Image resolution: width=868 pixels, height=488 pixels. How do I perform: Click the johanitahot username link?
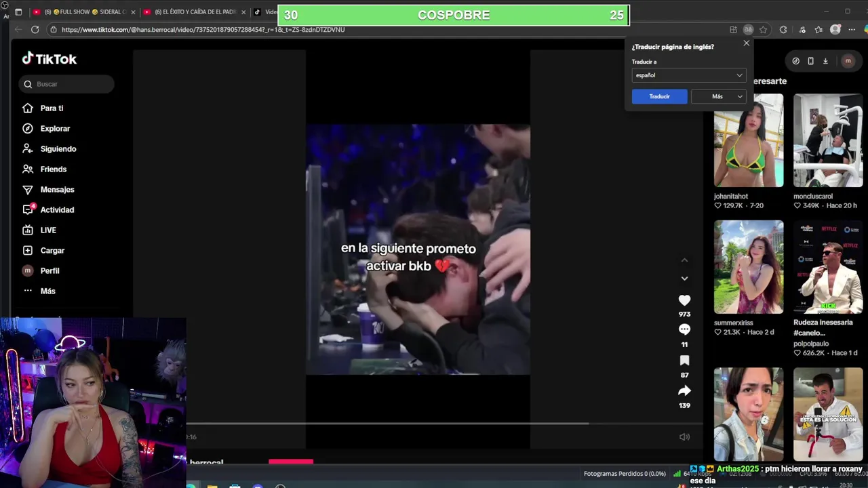[x=731, y=197]
